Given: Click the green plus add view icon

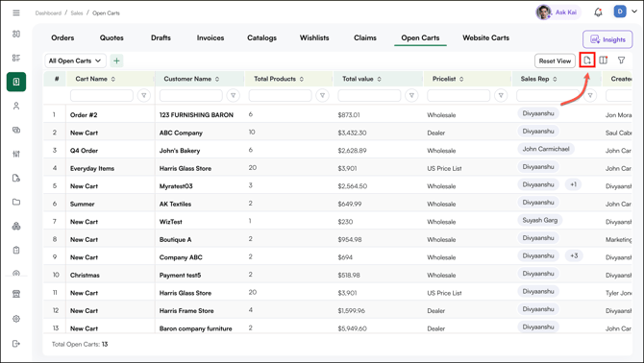Looking at the screenshot, I should [x=116, y=60].
